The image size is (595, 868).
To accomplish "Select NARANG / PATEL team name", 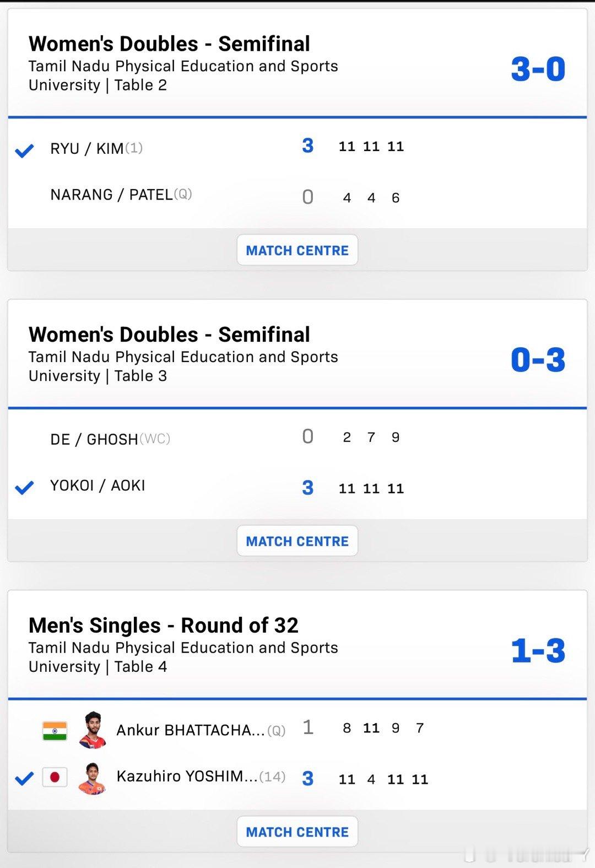I will tap(111, 195).
